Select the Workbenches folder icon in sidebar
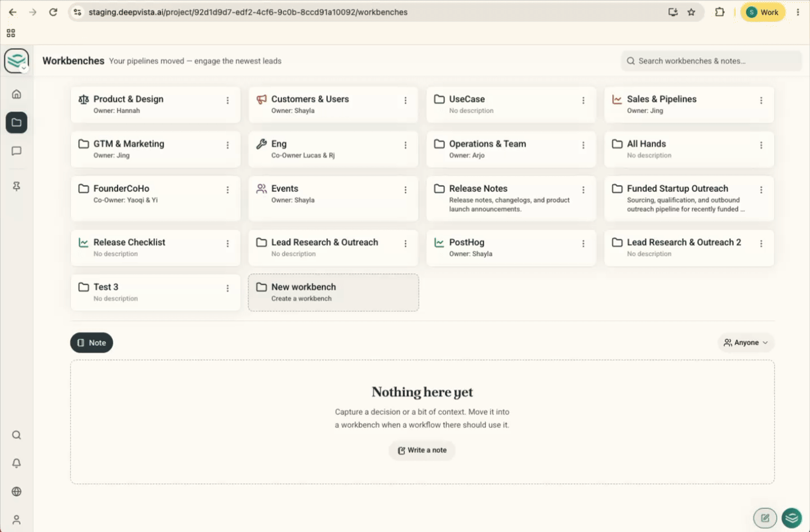Screen dimensions: 810x532 click(x=16, y=123)
